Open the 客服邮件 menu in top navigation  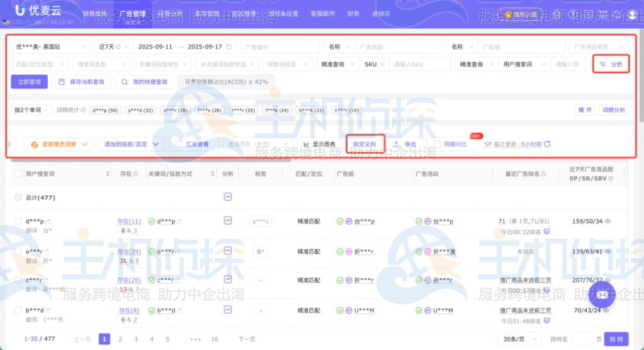coord(323,14)
